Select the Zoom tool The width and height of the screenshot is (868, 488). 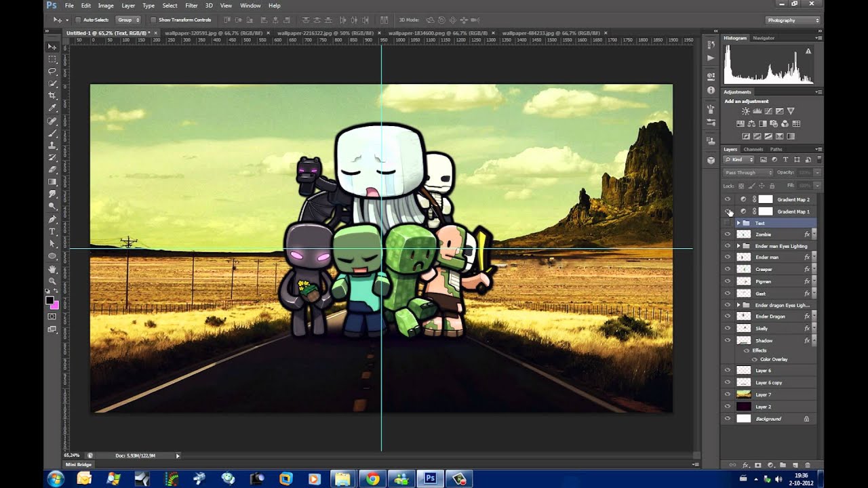52,281
